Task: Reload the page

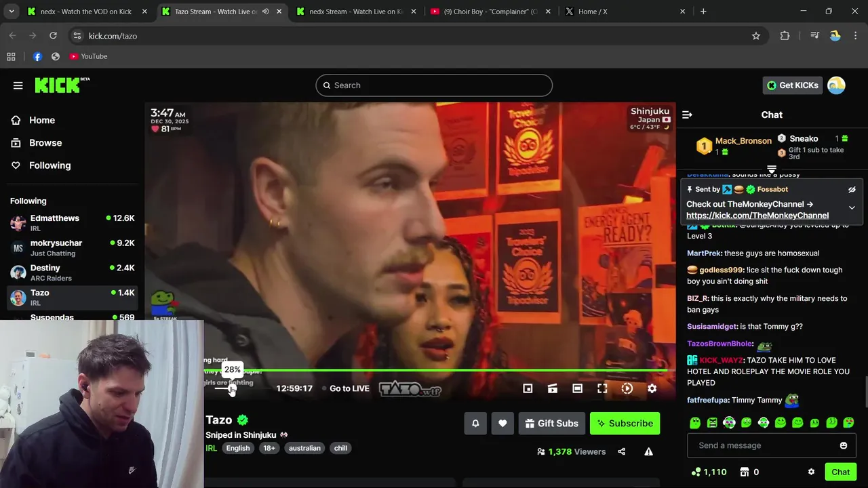Action: click(53, 36)
